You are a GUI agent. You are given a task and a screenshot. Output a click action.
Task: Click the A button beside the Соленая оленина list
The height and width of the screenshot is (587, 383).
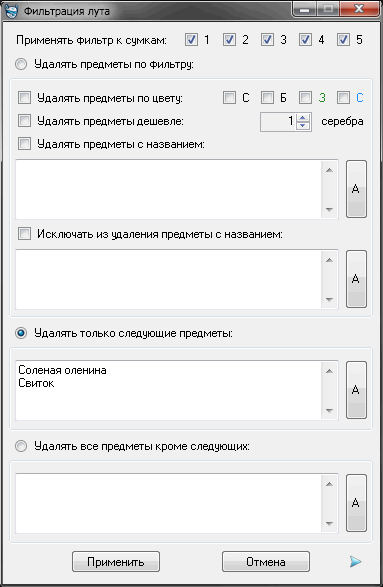pyautogui.click(x=356, y=390)
